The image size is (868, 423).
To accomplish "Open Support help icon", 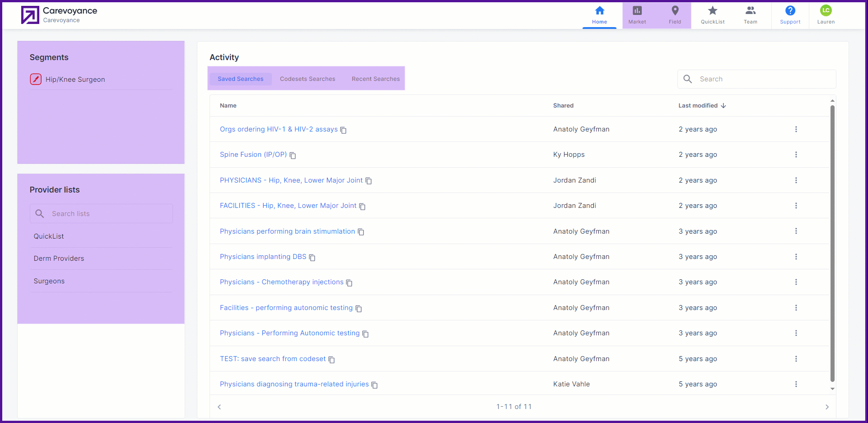I will (x=790, y=10).
